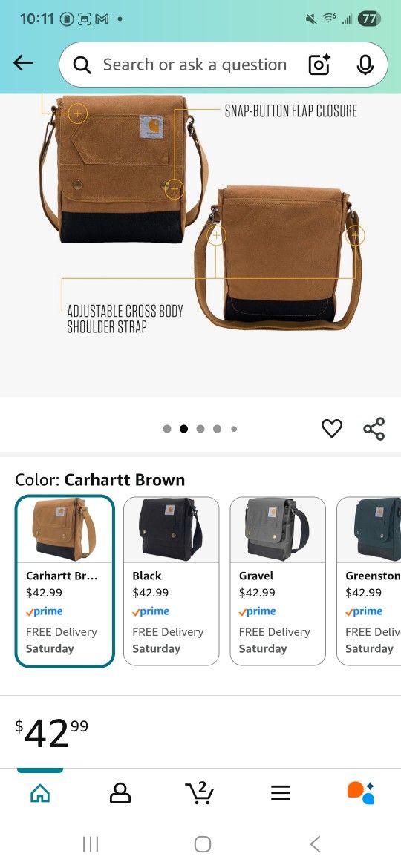Choose the Gravel color option

(x=278, y=581)
